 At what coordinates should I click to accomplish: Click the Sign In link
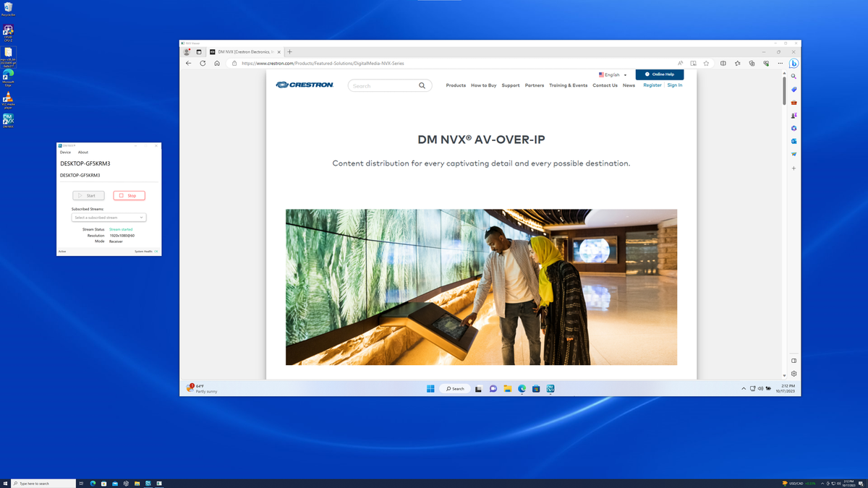[x=675, y=85]
